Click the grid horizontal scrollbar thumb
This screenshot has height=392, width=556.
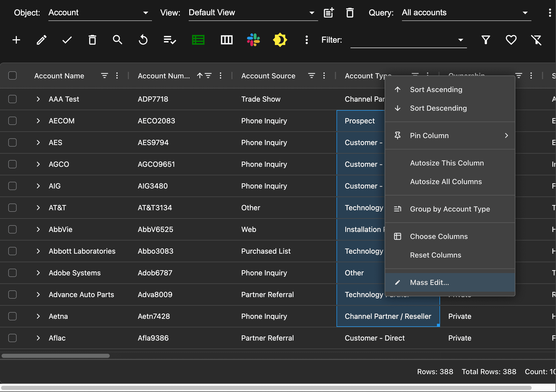pos(56,356)
